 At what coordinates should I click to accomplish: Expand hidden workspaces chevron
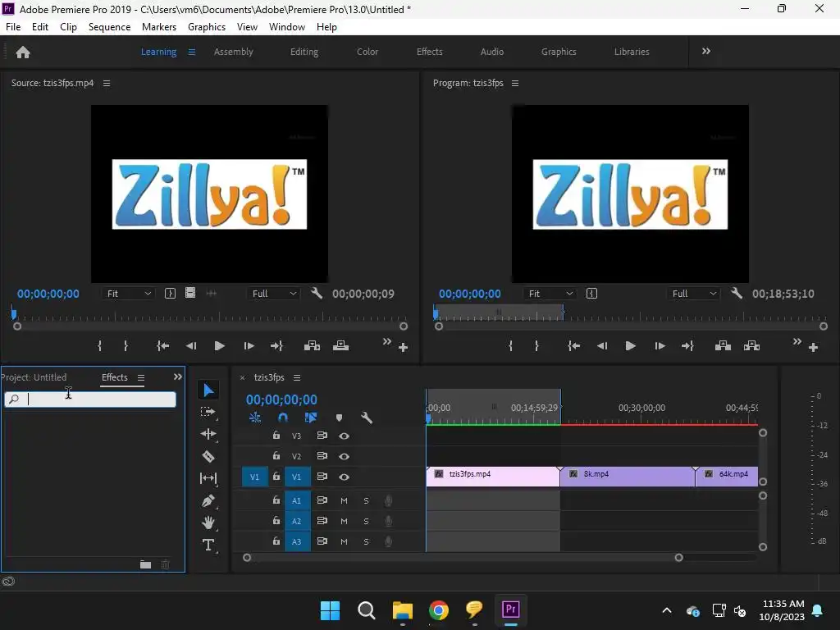point(706,51)
